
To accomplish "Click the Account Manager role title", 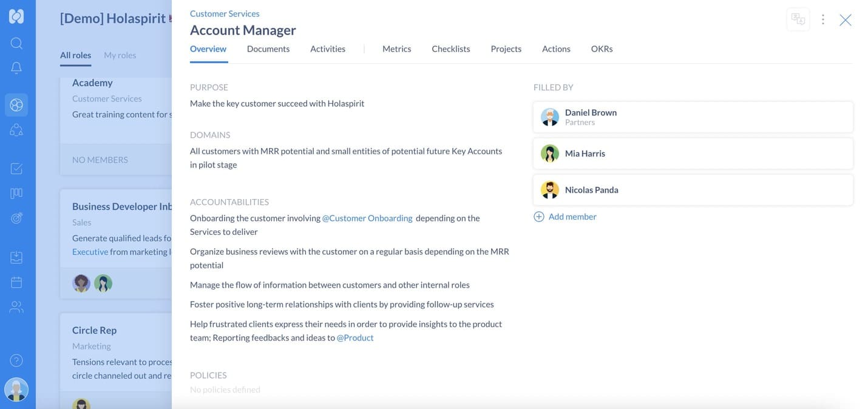I will click(243, 30).
